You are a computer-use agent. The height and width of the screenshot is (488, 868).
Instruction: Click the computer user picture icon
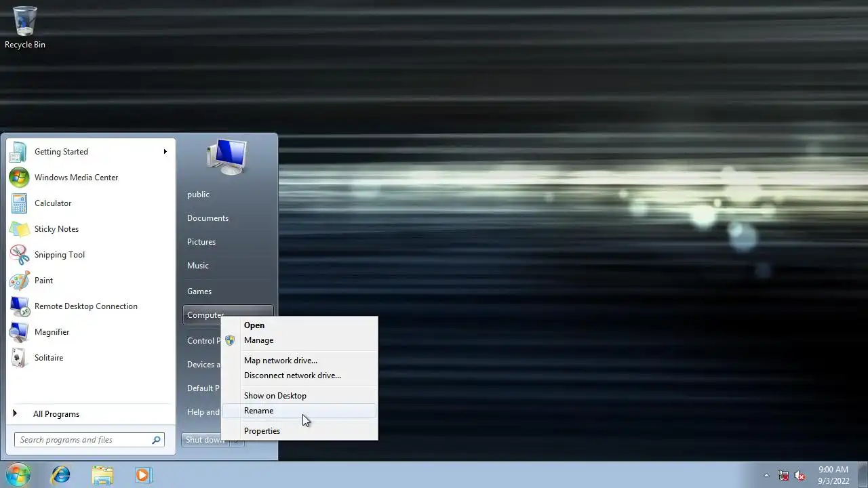click(x=227, y=157)
